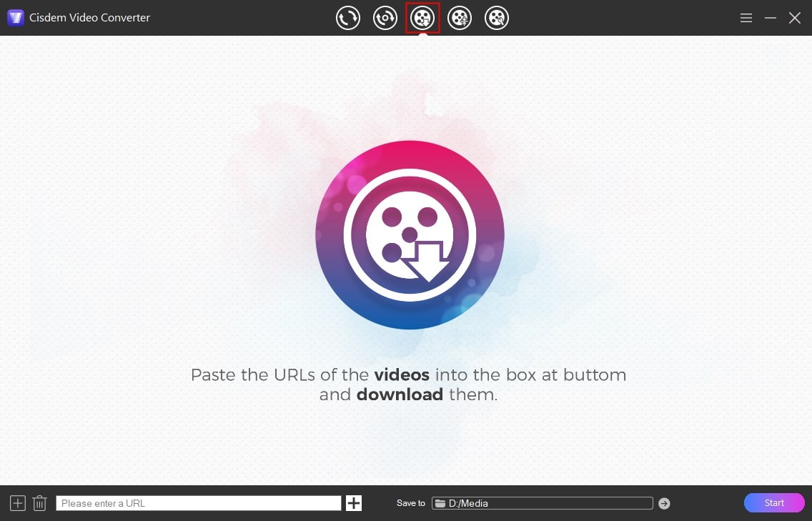Click the Cisdem Video Converter title text
Viewport: 812px width, 521px height.
(x=89, y=17)
